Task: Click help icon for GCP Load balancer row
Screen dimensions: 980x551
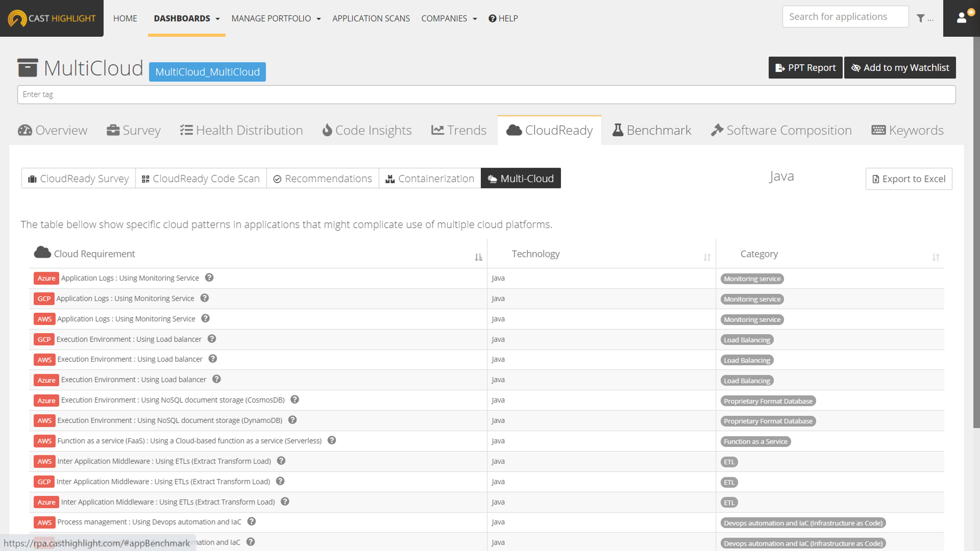Action: click(212, 339)
